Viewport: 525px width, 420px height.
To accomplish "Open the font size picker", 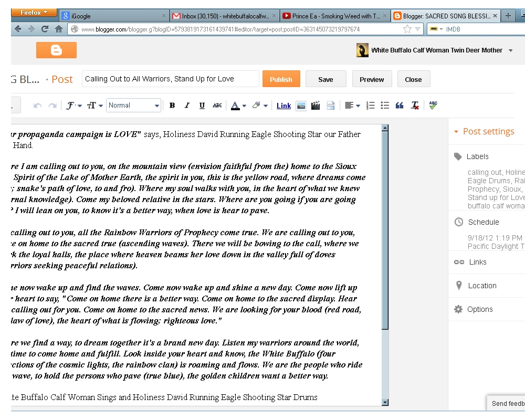I will click(94, 106).
